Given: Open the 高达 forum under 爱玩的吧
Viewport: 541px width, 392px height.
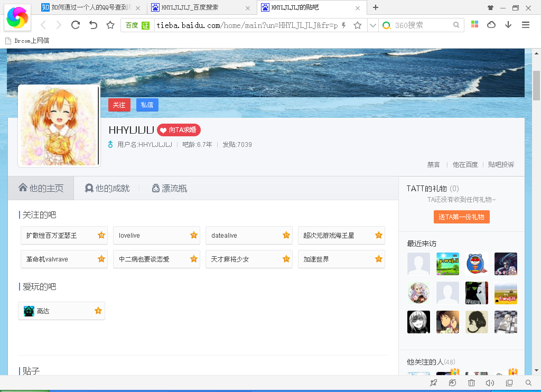Looking at the screenshot, I should pos(61,311).
